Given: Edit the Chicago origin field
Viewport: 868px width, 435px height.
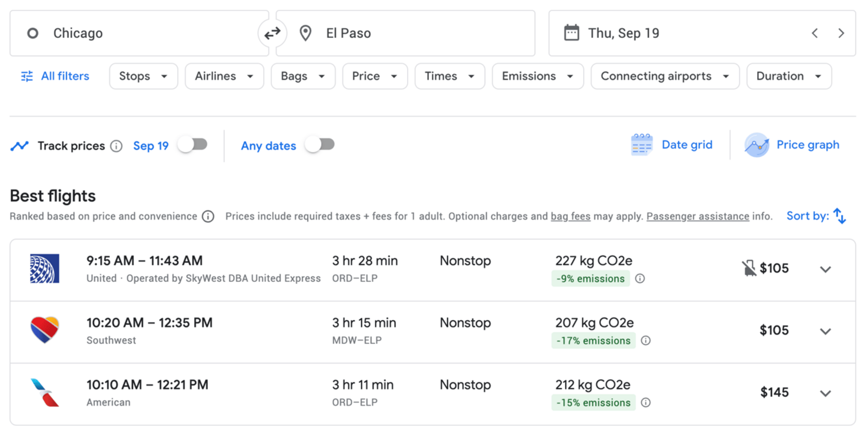Looking at the screenshot, I should 139,33.
